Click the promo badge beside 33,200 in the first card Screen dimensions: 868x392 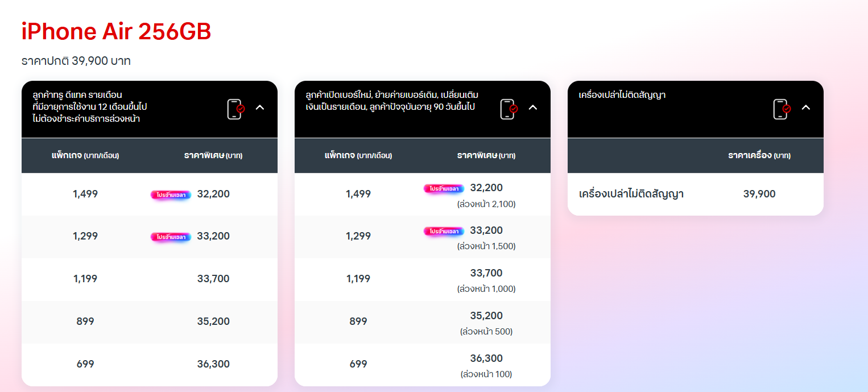tap(171, 237)
